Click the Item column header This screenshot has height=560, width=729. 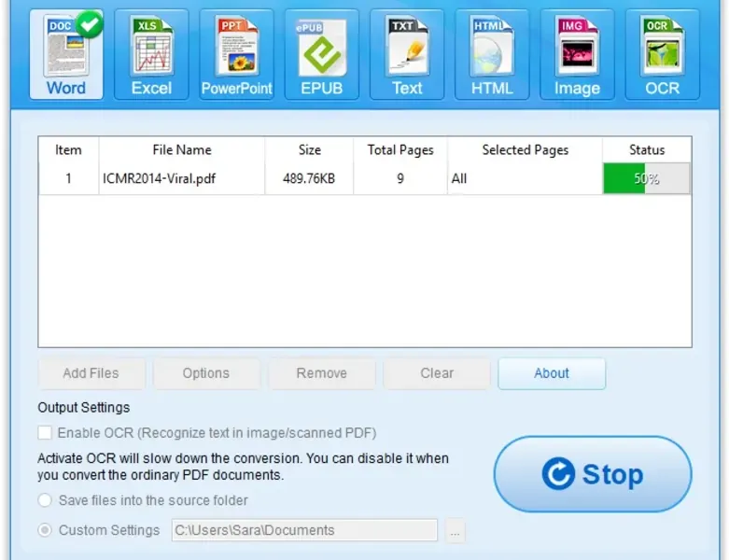tap(68, 149)
